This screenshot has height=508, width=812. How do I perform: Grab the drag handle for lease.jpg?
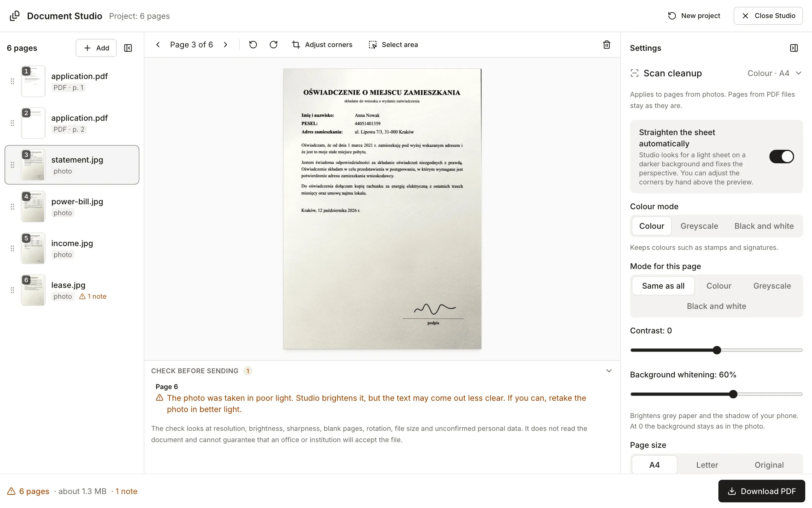[12, 290]
